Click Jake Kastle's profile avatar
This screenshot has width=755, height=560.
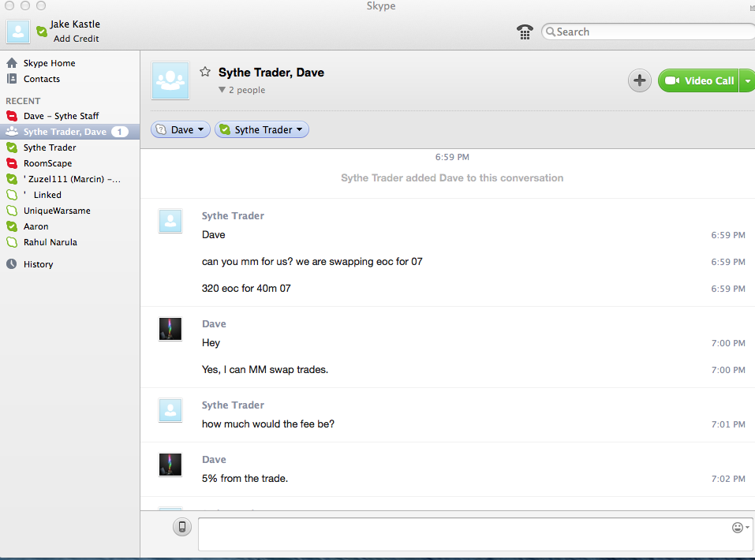(18, 32)
